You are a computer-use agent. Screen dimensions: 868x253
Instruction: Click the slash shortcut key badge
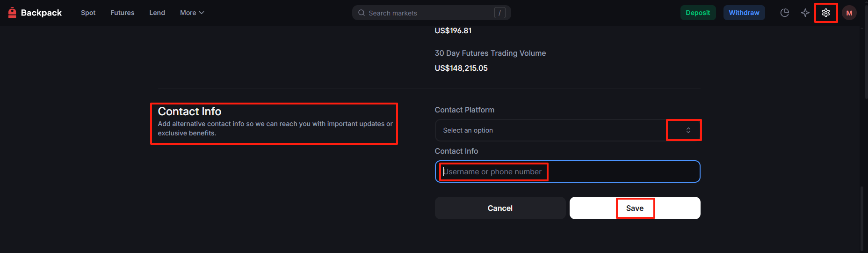coord(499,13)
